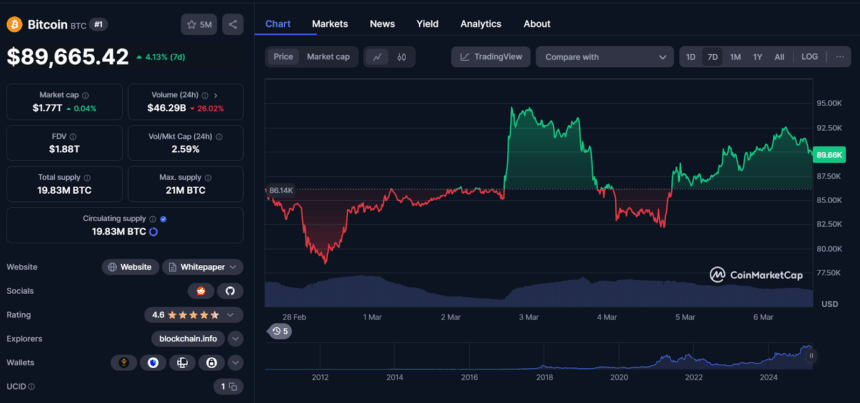Open the lock wallet icon
Viewport: 860px width, 403px height.
tap(211, 362)
